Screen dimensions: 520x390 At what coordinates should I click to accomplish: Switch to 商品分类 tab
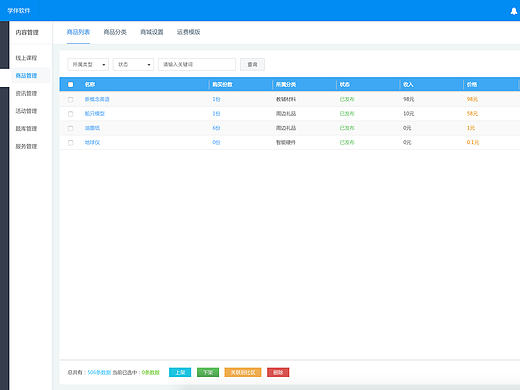pos(115,32)
